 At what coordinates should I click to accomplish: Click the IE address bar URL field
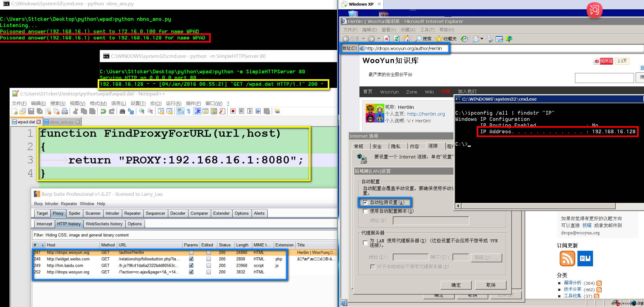[x=404, y=48]
